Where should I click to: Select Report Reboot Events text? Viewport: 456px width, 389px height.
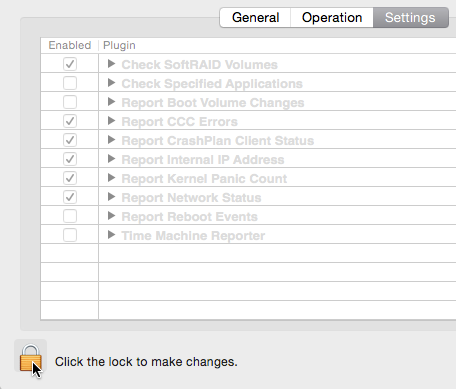[189, 217]
